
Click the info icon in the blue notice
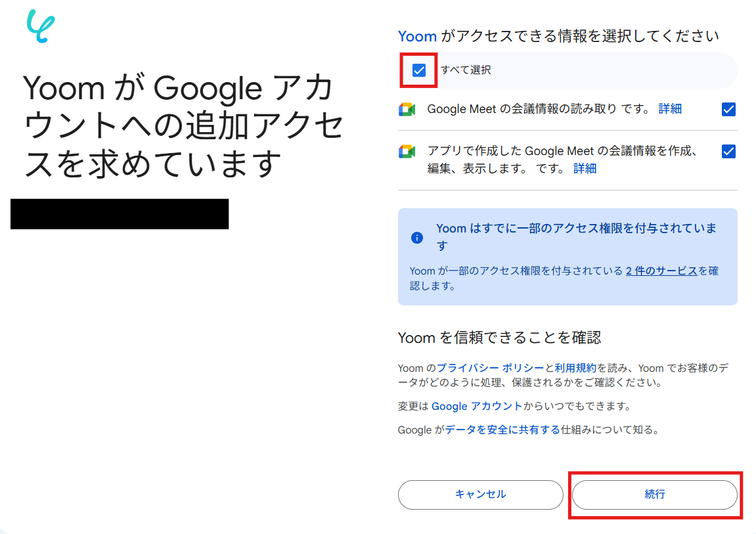tap(416, 237)
